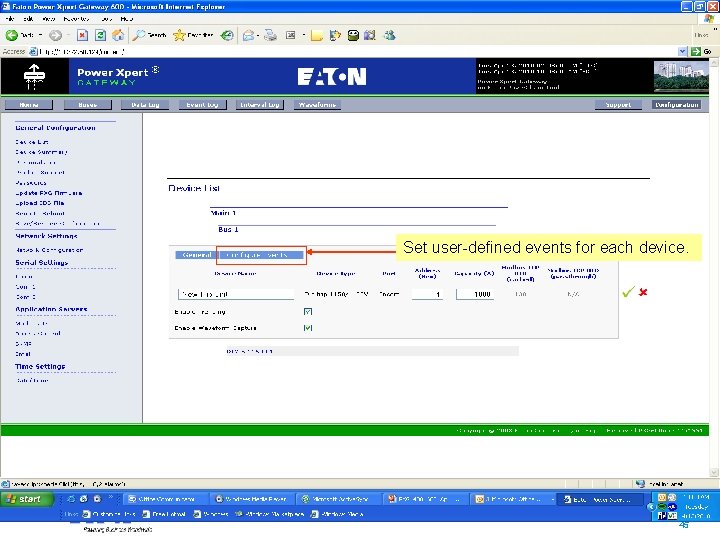Click the Messenger people icon in toolbar

[389, 35]
